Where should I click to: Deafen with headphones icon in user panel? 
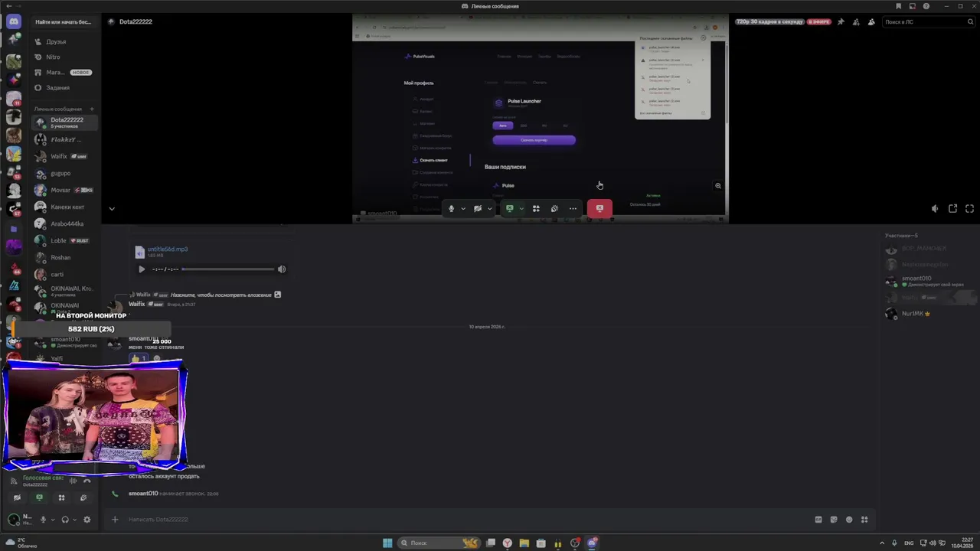(65, 520)
